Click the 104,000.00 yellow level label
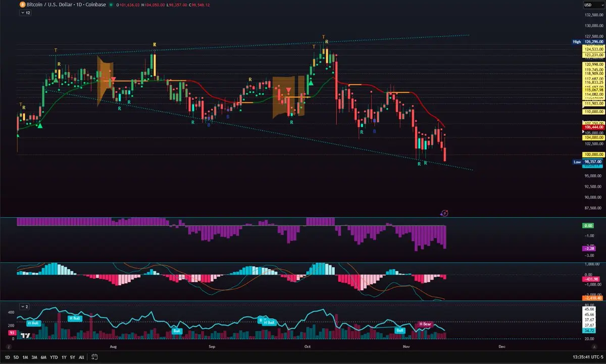Image resolution: width=606 pixels, height=364 pixels. 593,137
